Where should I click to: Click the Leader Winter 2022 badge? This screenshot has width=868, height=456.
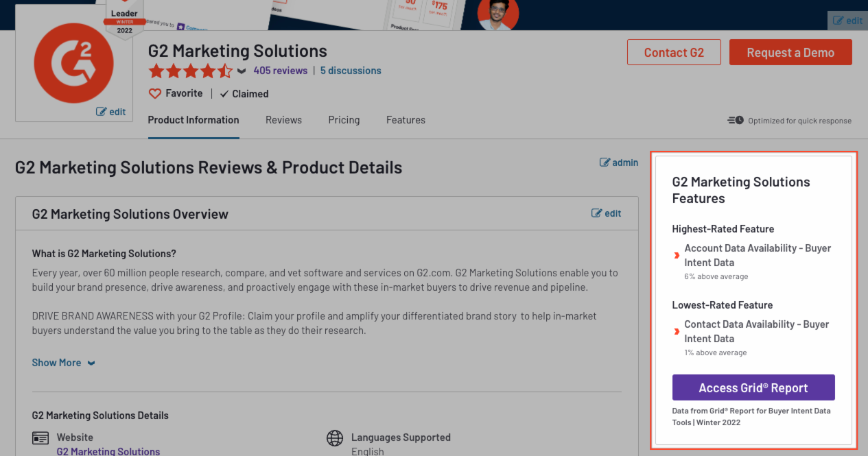pos(124,19)
